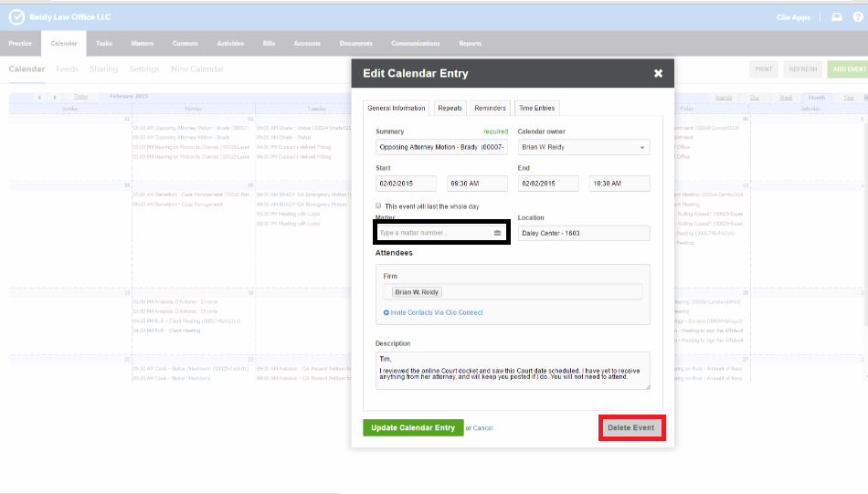
Task: Open the Tasks menu item
Action: pos(103,43)
